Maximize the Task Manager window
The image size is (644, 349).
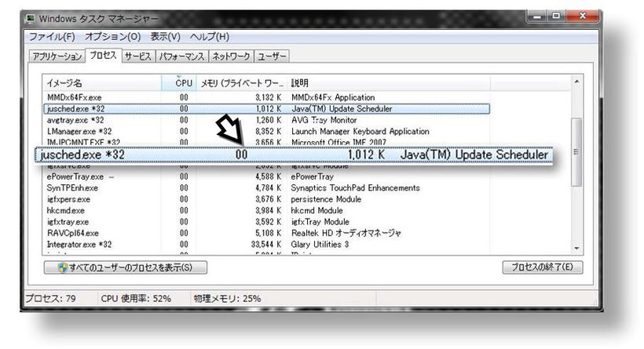pyautogui.click(x=557, y=16)
